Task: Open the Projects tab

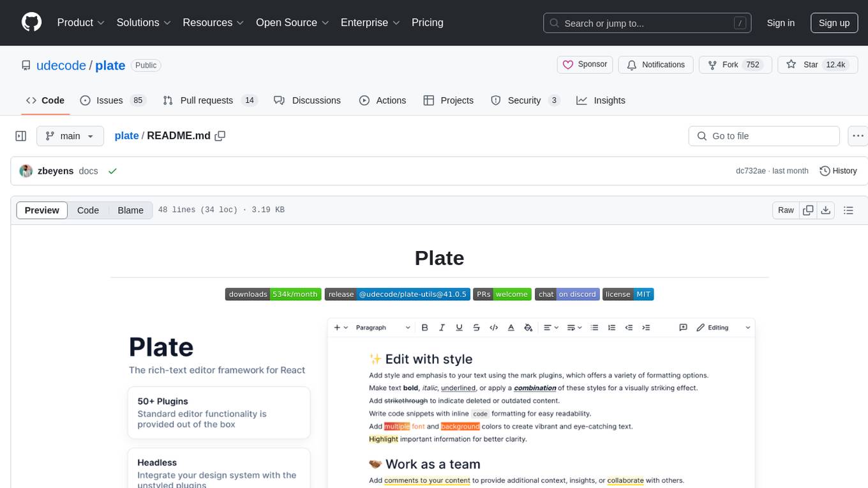Action: pyautogui.click(x=449, y=100)
